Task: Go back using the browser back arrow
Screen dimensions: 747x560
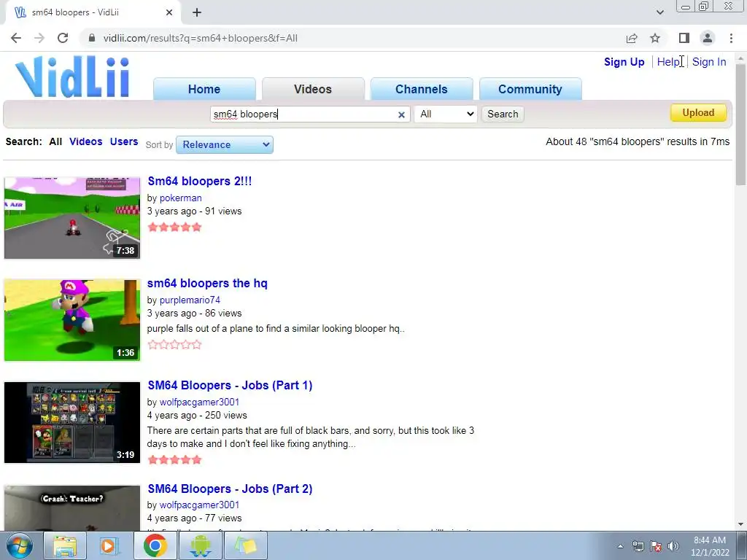Action: click(x=16, y=38)
